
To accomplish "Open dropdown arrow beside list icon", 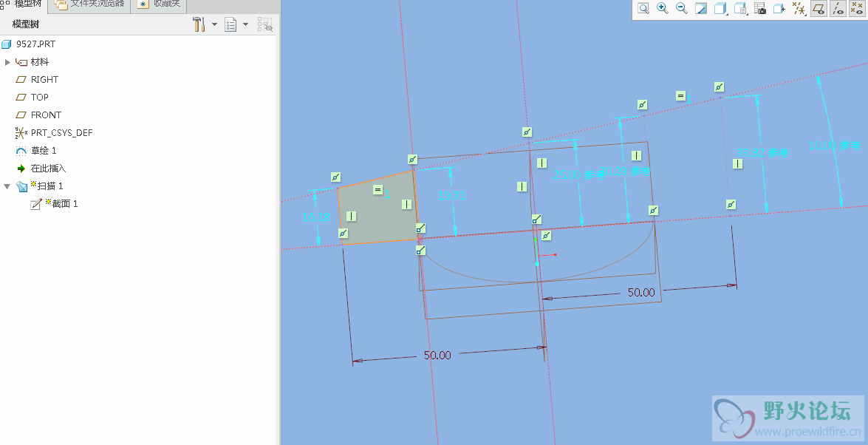I will point(245,24).
